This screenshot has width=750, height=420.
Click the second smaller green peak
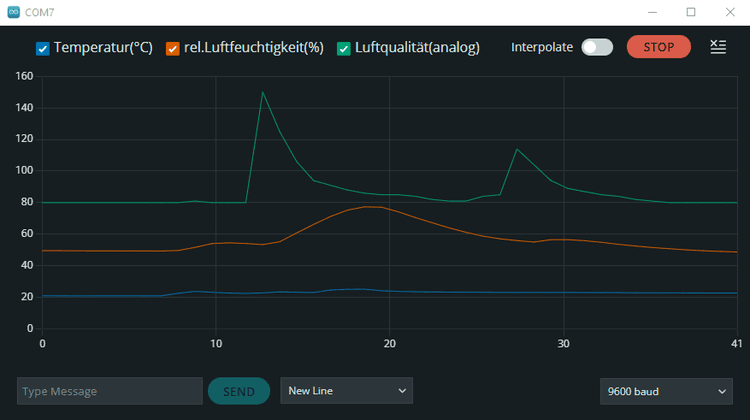click(516, 150)
